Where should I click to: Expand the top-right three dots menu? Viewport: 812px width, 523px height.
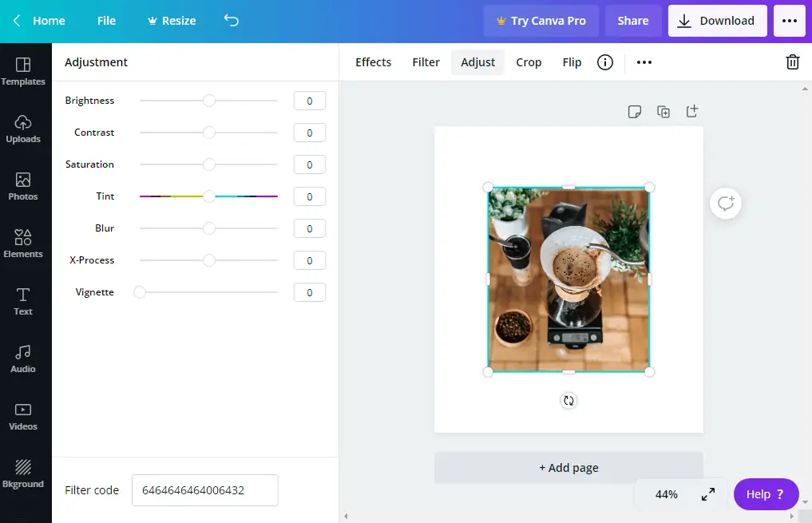tap(790, 21)
